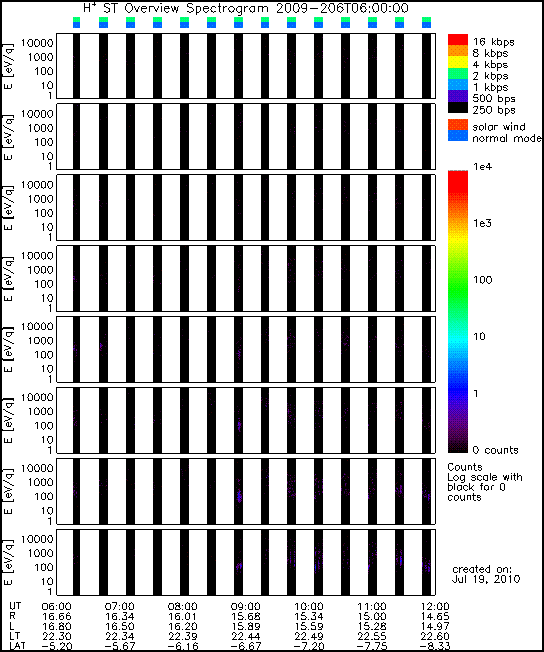
Task: Click the R value 16.66
Action: [x=57, y=617]
